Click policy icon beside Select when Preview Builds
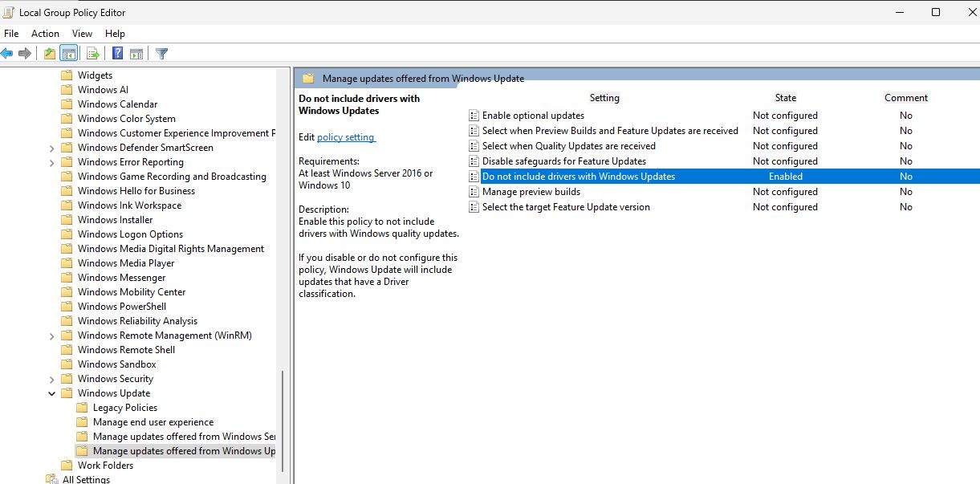The image size is (980, 484). [474, 131]
